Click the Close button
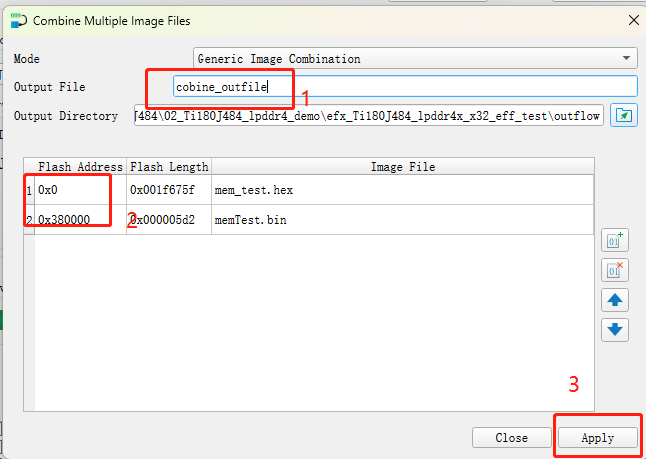 [511, 438]
